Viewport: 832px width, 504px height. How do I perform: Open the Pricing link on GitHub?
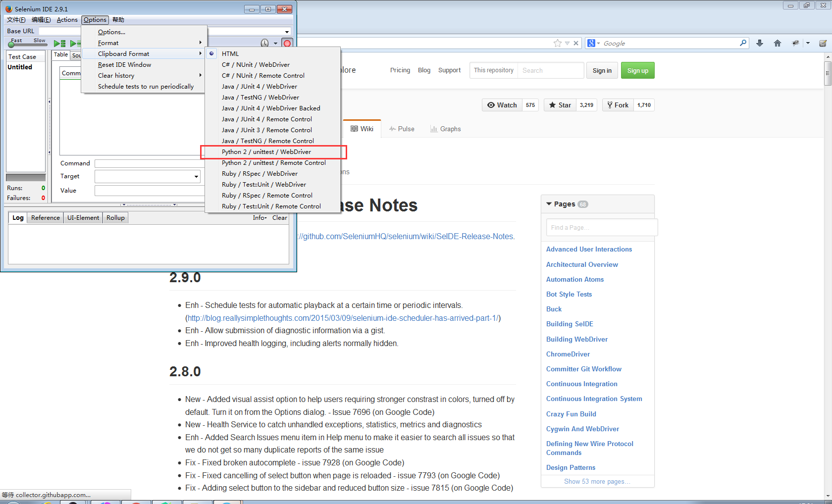point(400,70)
